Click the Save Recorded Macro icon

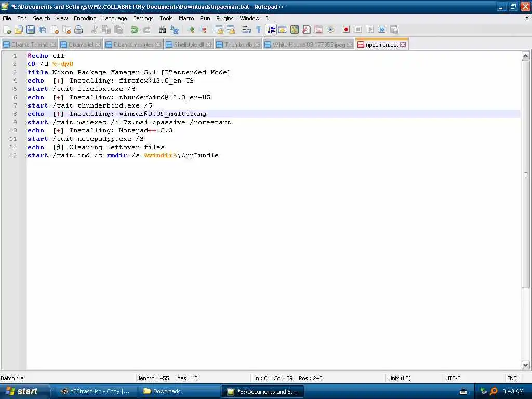pyautogui.click(x=394, y=30)
